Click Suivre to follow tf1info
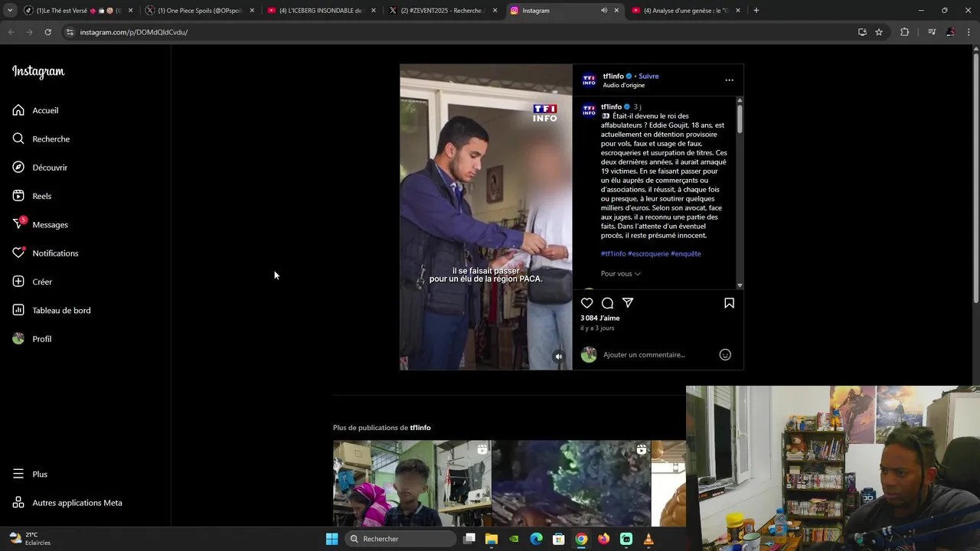Screen dimensions: 980x551 [x=648, y=76]
